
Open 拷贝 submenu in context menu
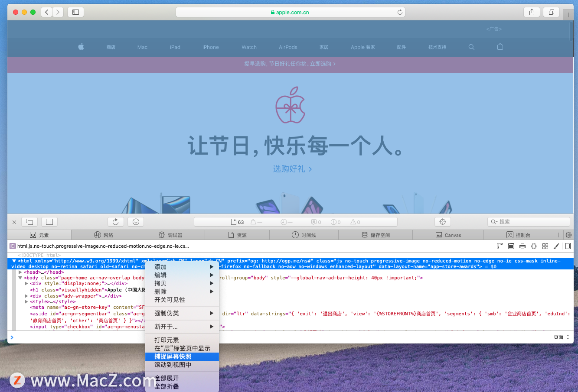[x=182, y=283]
